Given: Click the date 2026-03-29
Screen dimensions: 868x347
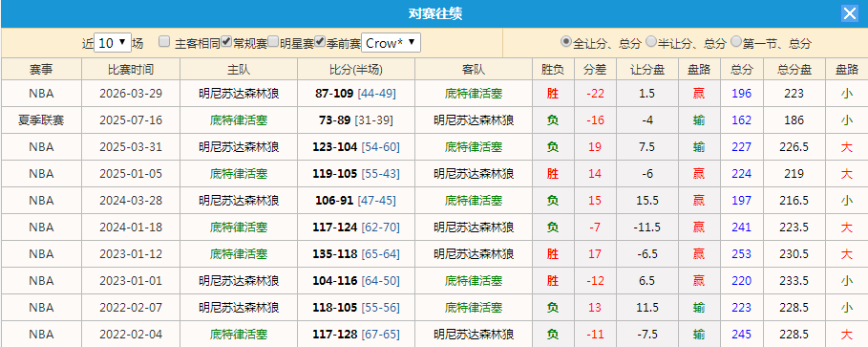Looking at the screenshot, I should click(131, 94).
